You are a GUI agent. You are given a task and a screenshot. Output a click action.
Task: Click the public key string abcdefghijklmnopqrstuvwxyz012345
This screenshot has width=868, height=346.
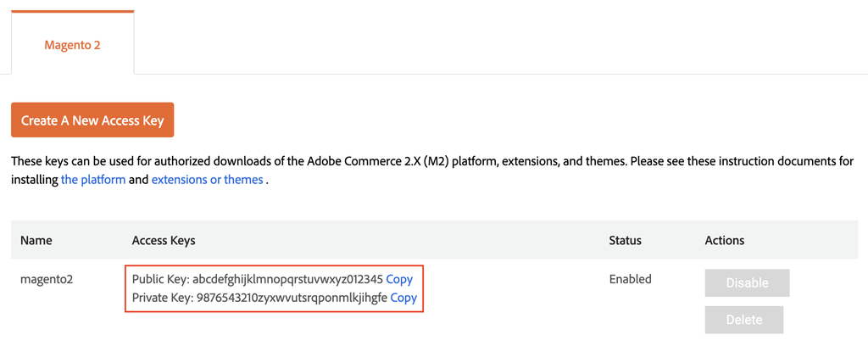click(287, 279)
